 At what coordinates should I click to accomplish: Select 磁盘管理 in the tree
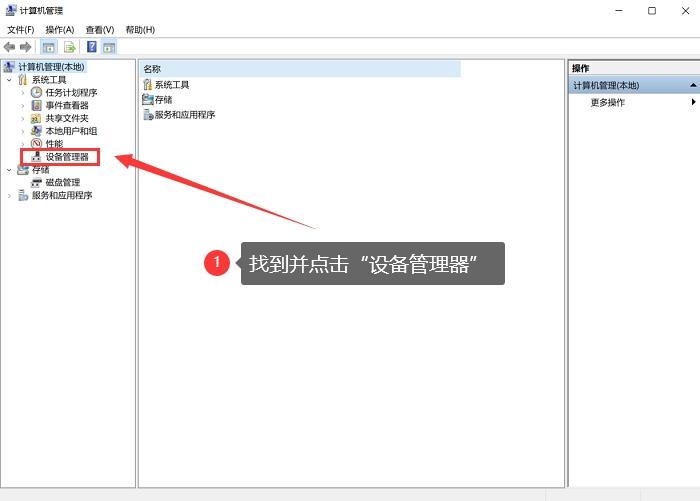click(62, 182)
